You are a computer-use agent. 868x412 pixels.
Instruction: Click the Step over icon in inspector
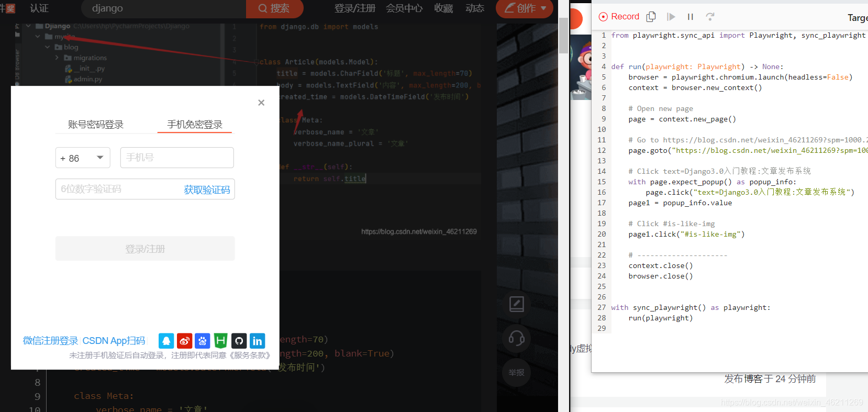point(710,17)
